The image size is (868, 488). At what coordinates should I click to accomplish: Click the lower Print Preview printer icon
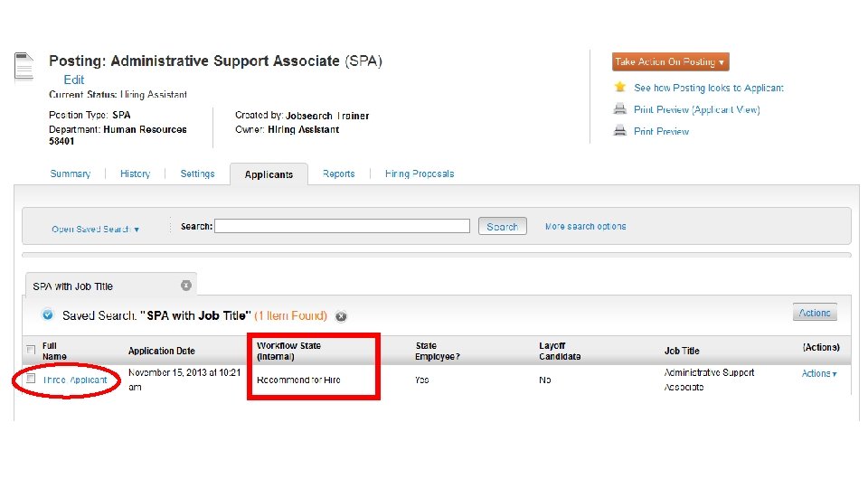click(x=620, y=130)
